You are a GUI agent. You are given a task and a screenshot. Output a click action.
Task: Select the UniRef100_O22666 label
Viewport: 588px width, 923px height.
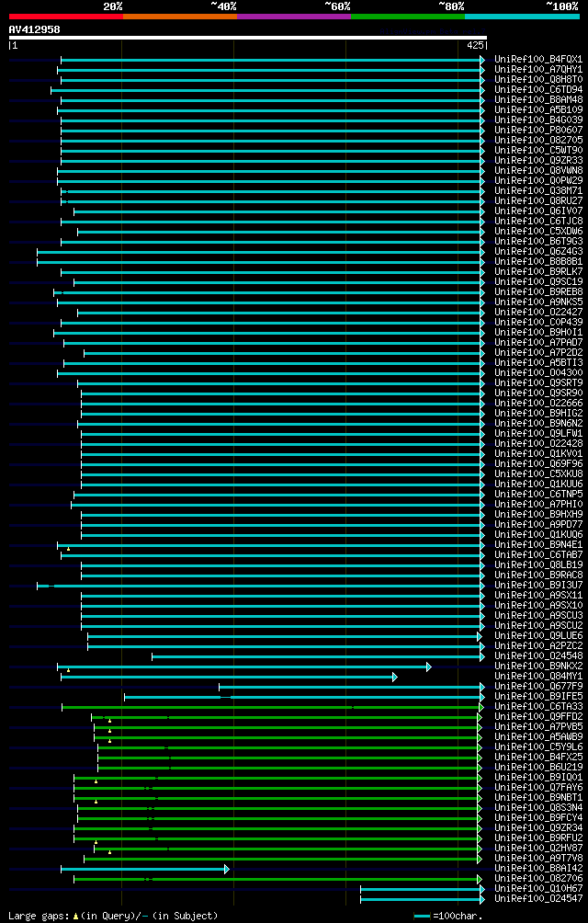538,404
